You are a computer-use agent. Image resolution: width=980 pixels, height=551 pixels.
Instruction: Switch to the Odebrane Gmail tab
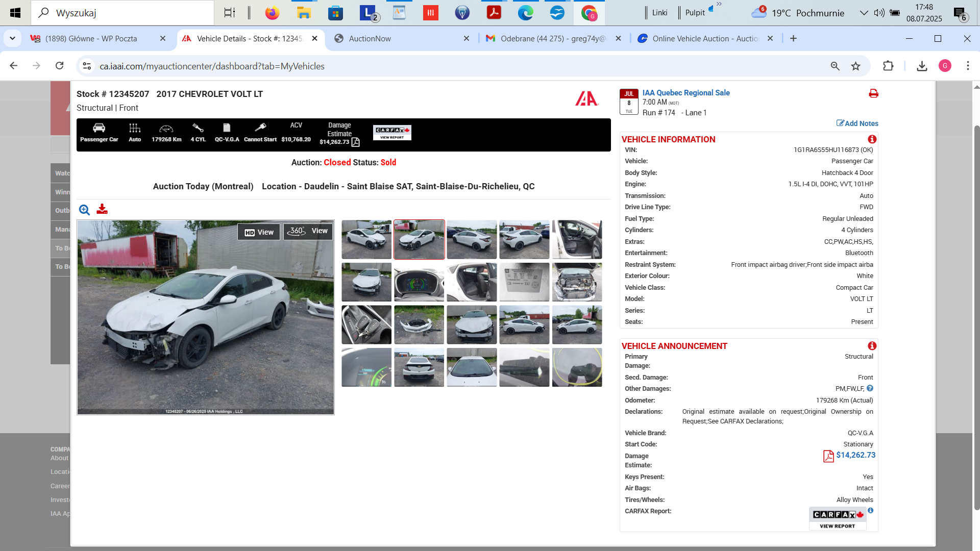pyautogui.click(x=553, y=39)
